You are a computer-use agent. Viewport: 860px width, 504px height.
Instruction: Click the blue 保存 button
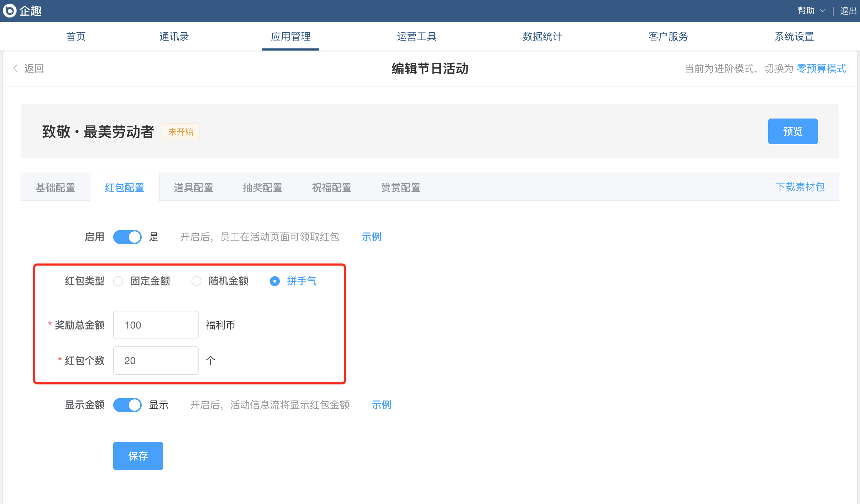pos(138,456)
